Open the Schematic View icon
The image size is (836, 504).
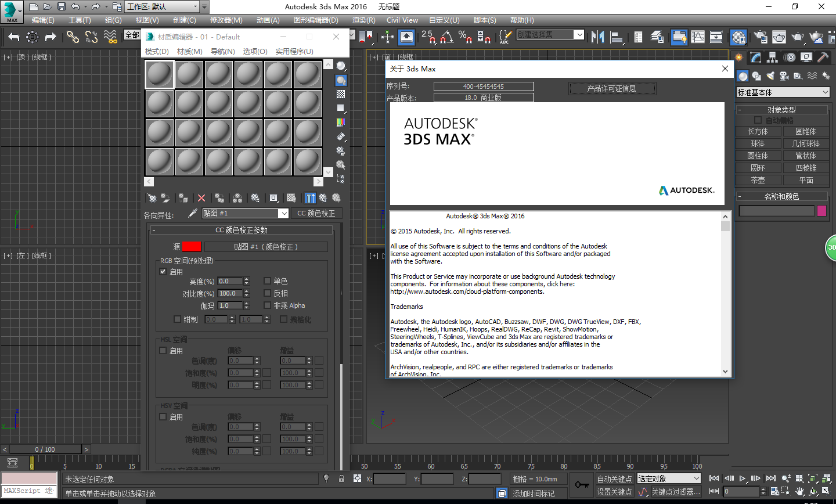coord(716,37)
